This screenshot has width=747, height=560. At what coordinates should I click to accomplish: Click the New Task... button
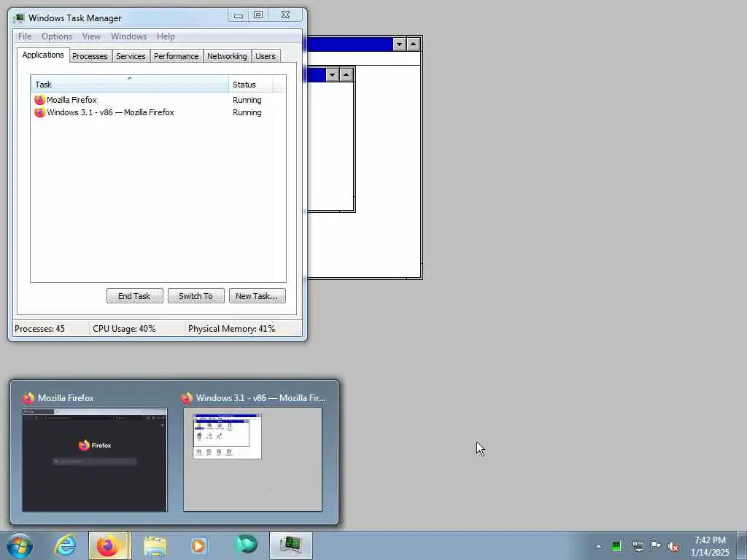coord(257,296)
